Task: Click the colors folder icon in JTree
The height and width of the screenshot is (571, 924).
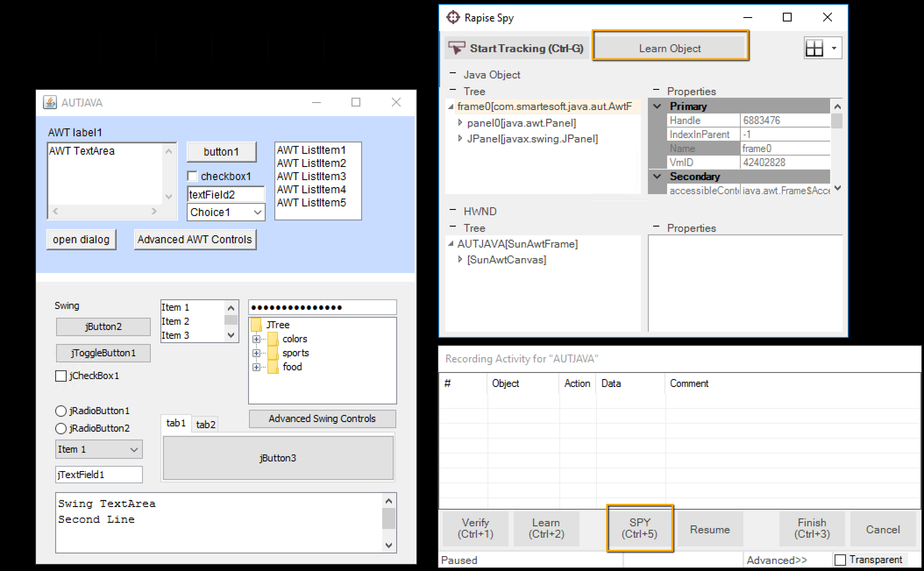Action: (273, 339)
